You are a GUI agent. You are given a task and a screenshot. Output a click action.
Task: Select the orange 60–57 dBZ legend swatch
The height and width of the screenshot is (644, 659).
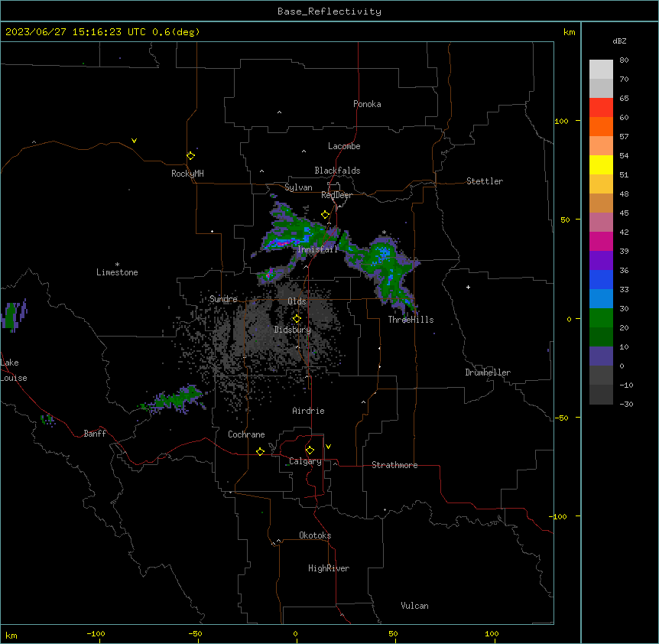601,126
